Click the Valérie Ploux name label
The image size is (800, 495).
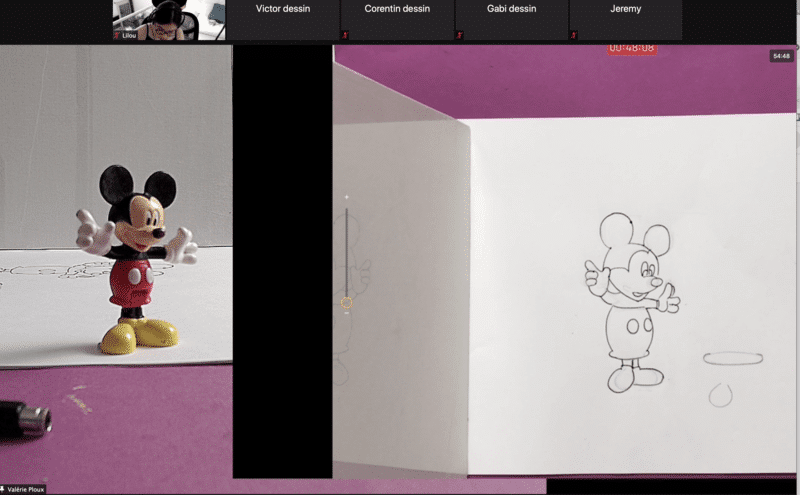pyautogui.click(x=26, y=489)
